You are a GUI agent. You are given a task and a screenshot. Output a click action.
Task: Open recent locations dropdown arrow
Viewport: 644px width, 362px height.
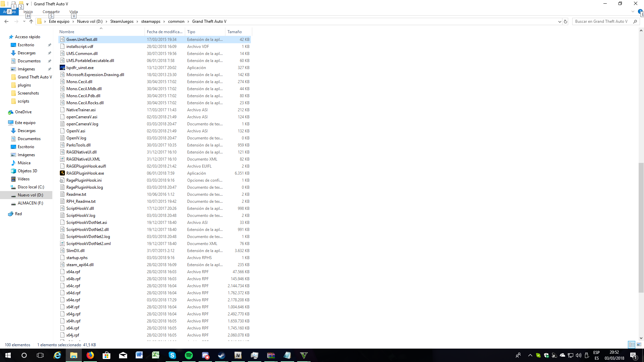(24, 21)
